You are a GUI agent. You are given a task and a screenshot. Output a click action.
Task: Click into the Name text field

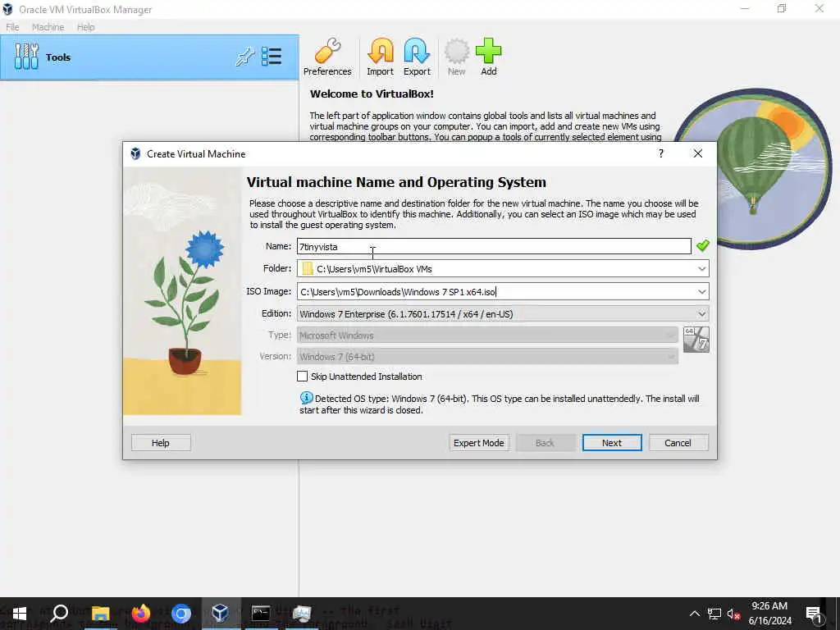pyautogui.click(x=494, y=246)
